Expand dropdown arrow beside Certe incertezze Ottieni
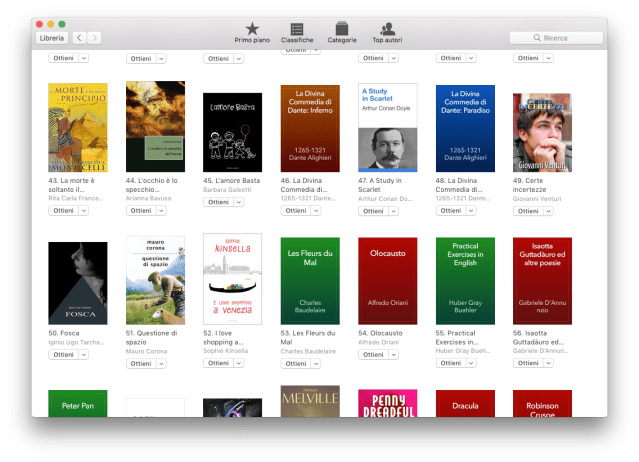The height and width of the screenshot is (462, 639). point(548,211)
